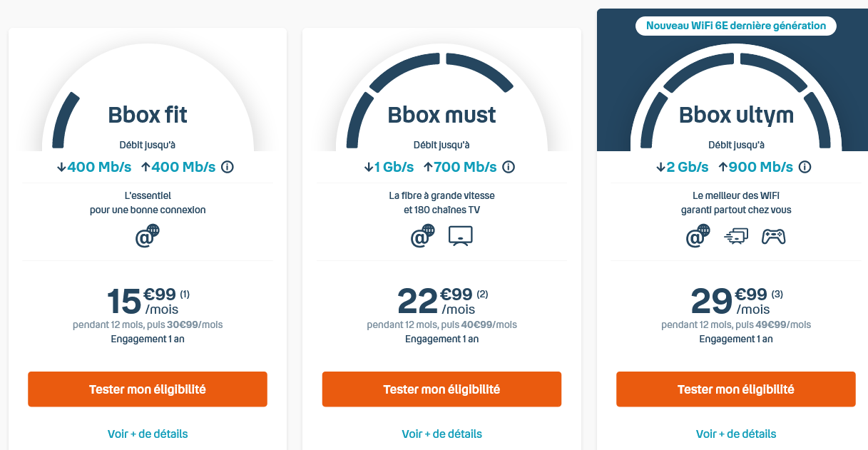The width and height of the screenshot is (868, 450).
Task: Expand more details for Bbox ultym
Action: [736, 434]
